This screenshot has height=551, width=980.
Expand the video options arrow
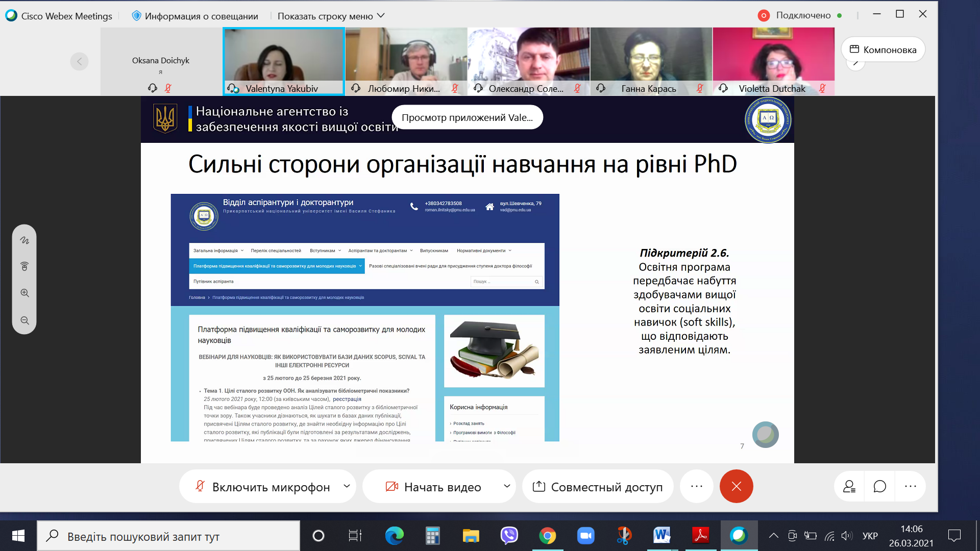pos(507,486)
